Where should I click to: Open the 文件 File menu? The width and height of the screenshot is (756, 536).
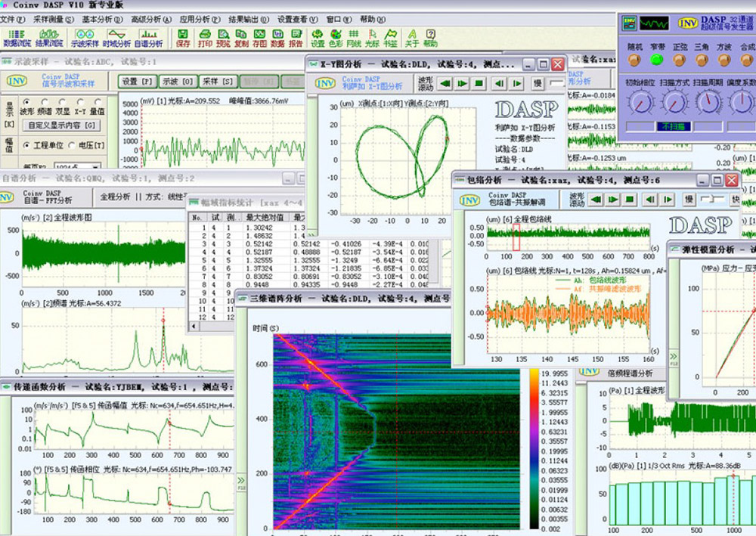point(13,20)
